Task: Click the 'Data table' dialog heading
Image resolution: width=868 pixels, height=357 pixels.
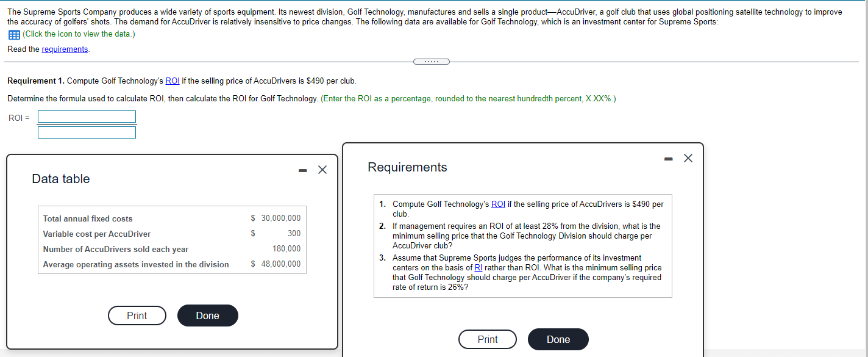Action: tap(61, 179)
